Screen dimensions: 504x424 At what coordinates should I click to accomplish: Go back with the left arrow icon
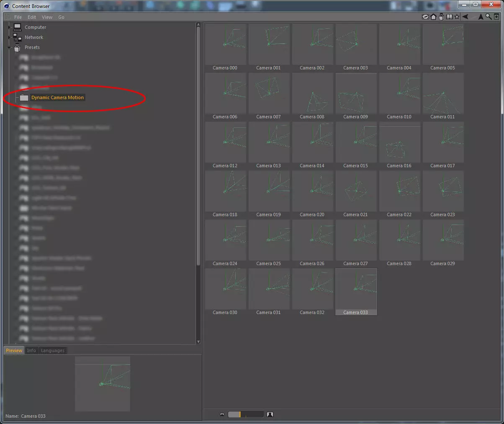click(465, 17)
